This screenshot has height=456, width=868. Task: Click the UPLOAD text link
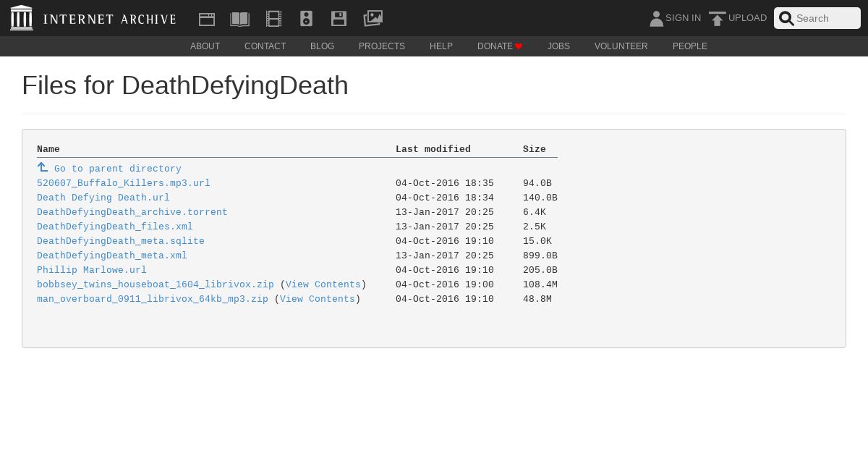point(747,18)
